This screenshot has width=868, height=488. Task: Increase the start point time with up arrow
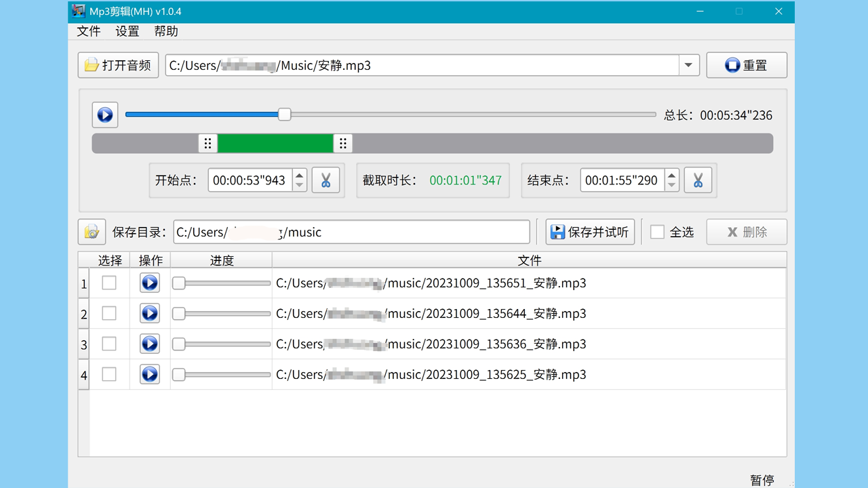tap(300, 175)
